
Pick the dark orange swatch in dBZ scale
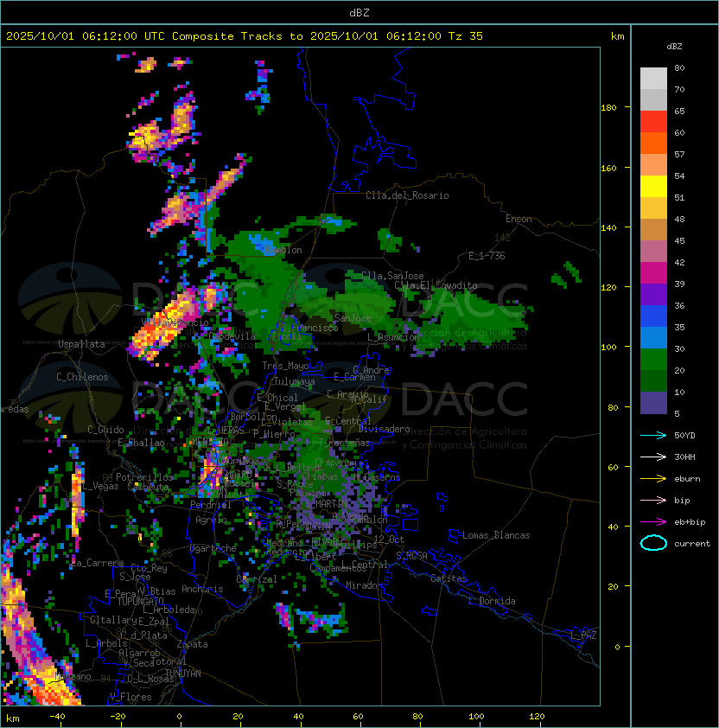(653, 144)
